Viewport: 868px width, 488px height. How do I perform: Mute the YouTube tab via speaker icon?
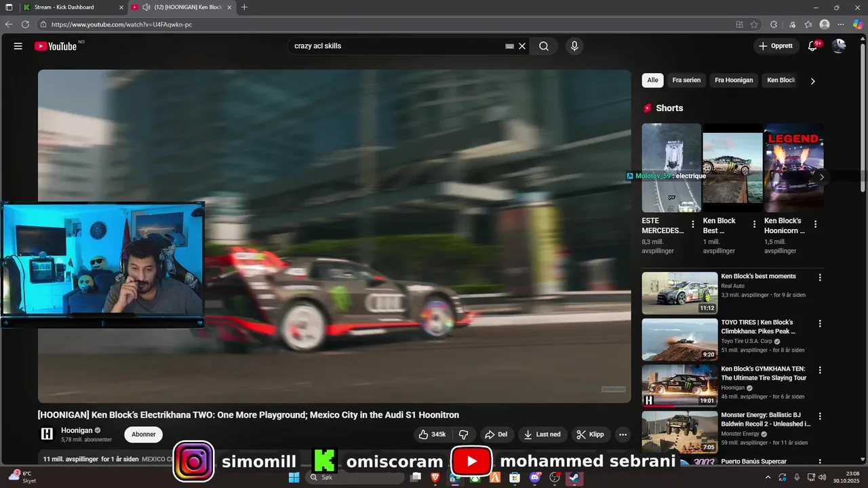[x=146, y=7]
